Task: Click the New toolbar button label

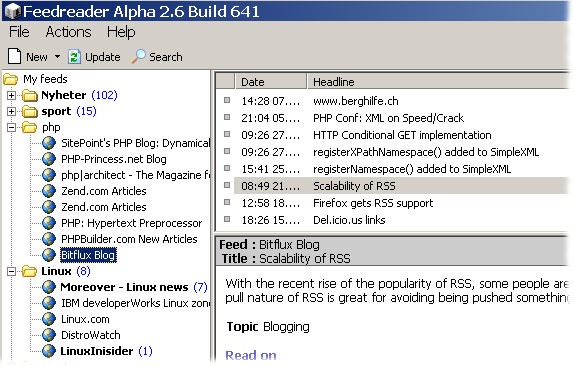Action: click(37, 57)
